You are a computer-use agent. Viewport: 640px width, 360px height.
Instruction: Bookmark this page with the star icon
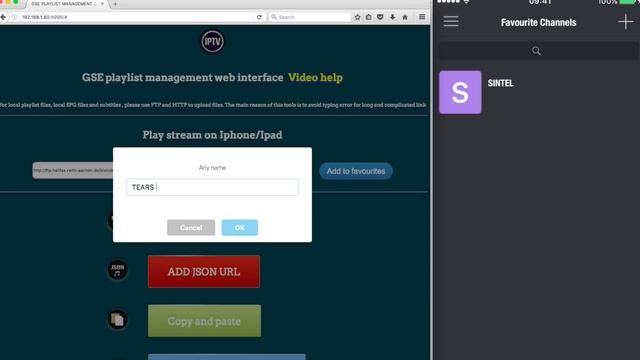(x=358, y=17)
